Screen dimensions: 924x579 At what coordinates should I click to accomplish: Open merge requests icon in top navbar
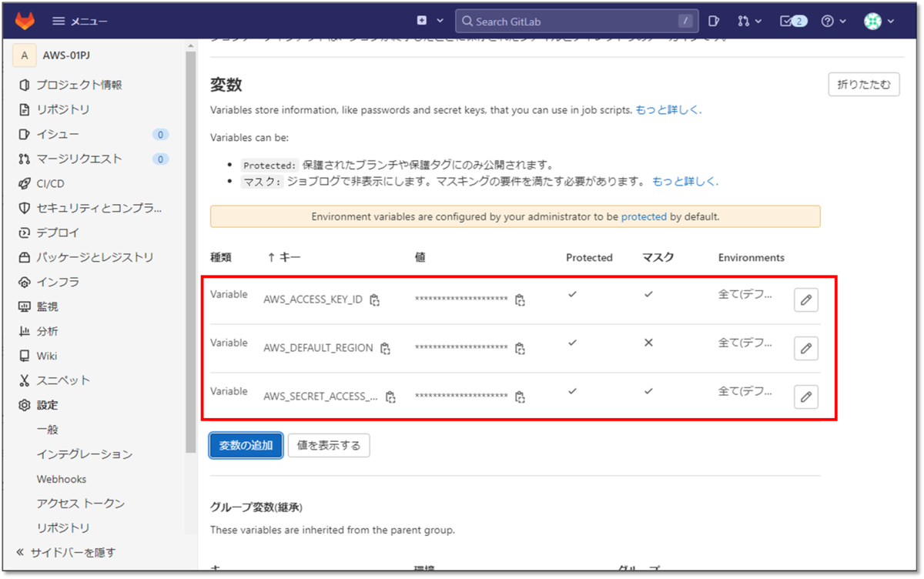point(744,21)
